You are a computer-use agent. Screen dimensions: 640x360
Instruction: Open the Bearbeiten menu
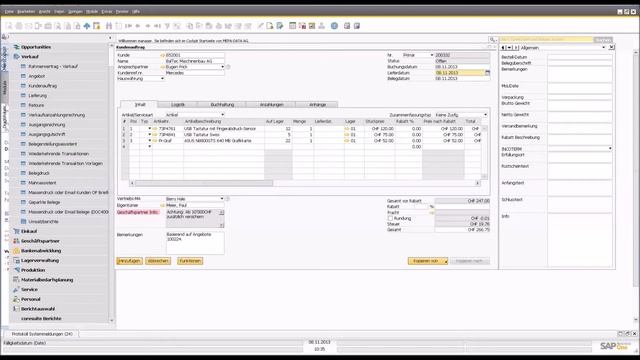point(26,11)
